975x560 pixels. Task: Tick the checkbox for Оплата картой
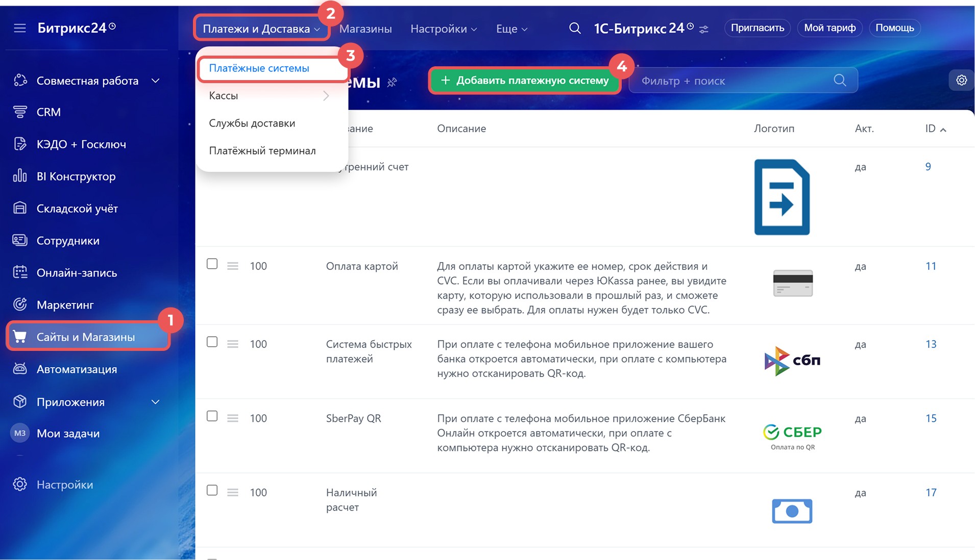tap(212, 264)
